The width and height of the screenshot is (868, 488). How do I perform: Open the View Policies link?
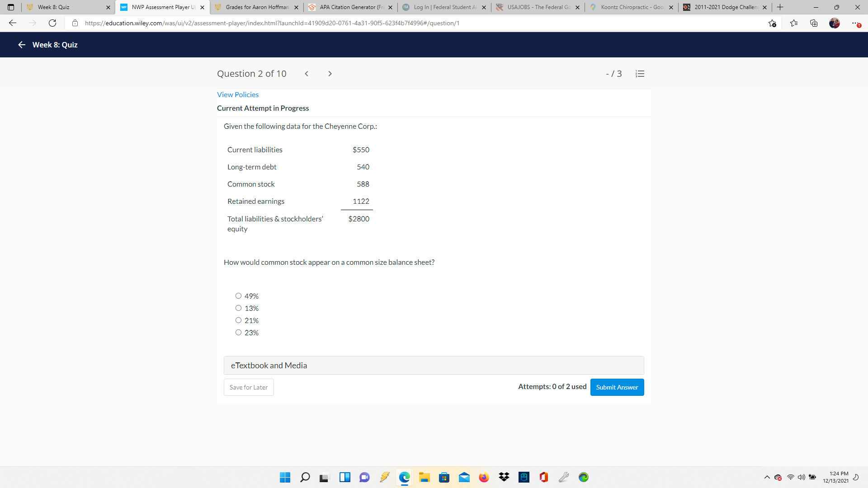(x=238, y=94)
